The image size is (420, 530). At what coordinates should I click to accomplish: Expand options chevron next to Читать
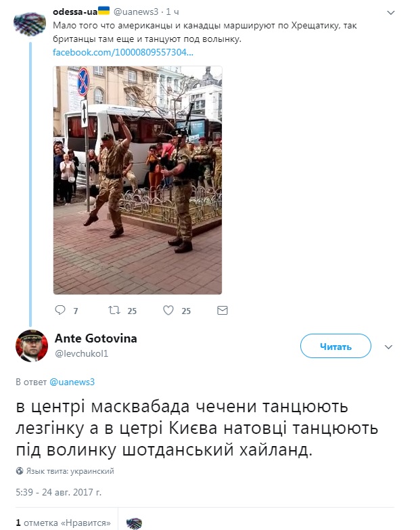(389, 347)
